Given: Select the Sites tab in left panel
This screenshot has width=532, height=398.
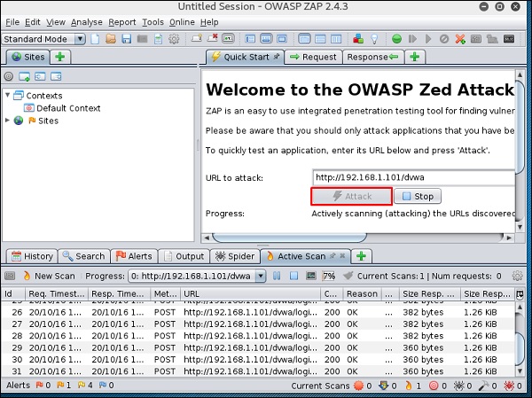Looking at the screenshot, I should coord(28,57).
